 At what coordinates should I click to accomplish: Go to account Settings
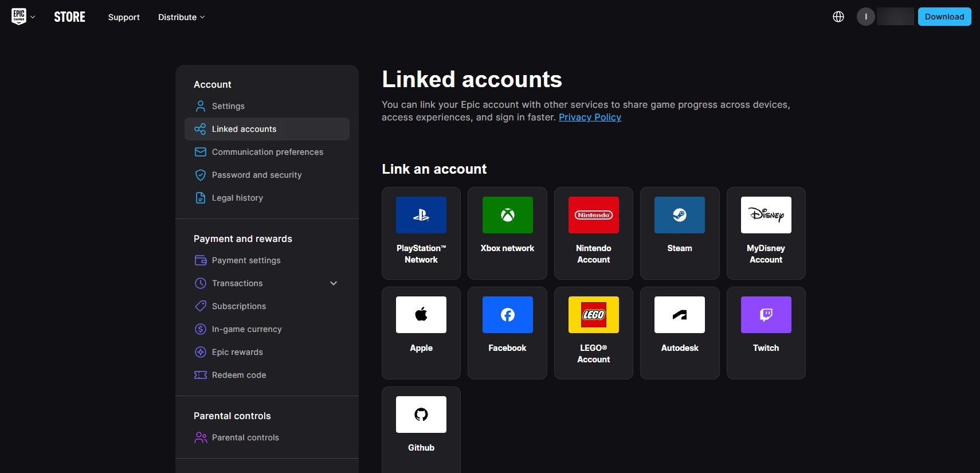click(267, 106)
